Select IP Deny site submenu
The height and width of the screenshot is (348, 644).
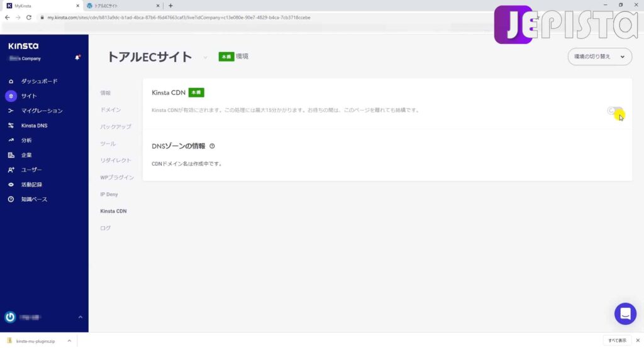(x=109, y=194)
